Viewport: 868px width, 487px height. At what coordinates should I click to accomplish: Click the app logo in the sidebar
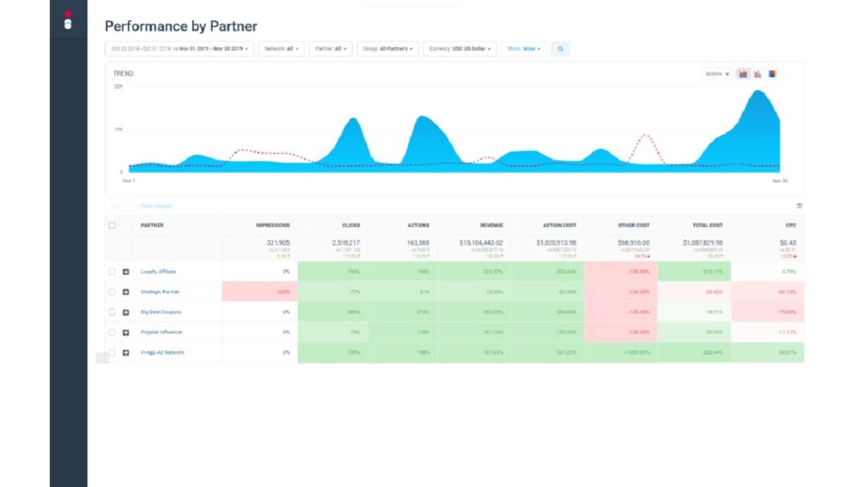point(68,20)
